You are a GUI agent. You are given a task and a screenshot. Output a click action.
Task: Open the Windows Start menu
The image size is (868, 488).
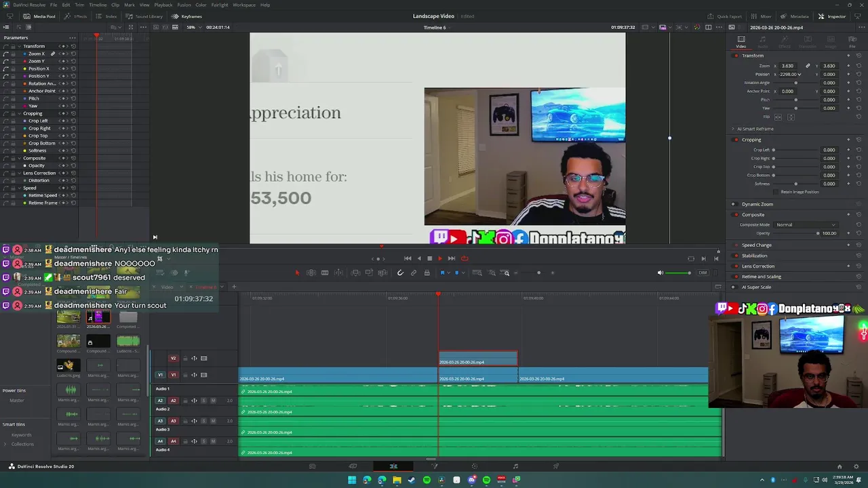(352, 480)
